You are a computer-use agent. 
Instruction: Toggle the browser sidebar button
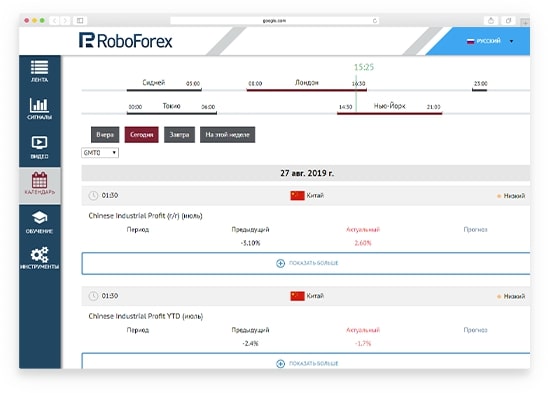(80, 21)
